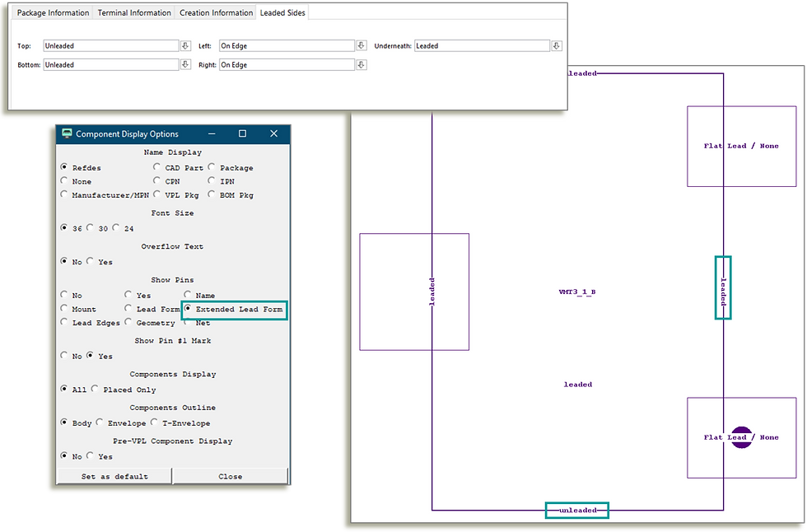Click the Underneath field showing Leaded
The image size is (807, 532).
tap(483, 46)
